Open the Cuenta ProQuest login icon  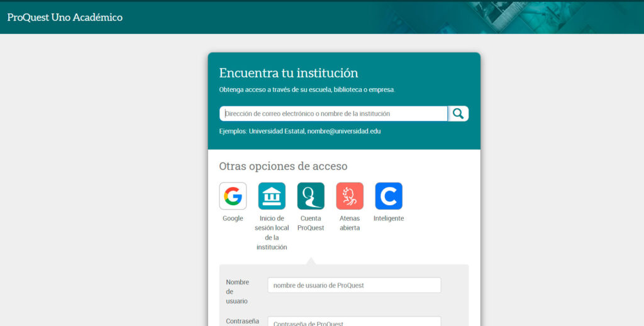311,196
